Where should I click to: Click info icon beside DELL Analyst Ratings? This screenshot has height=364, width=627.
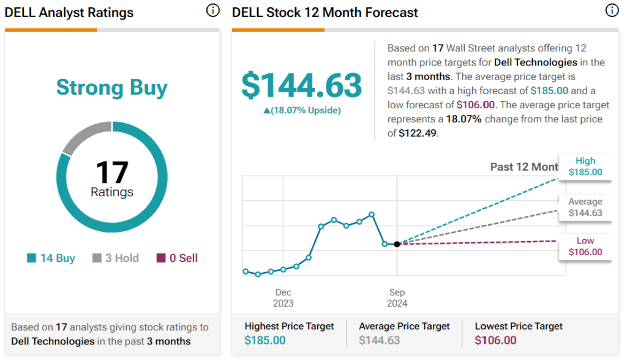point(212,10)
